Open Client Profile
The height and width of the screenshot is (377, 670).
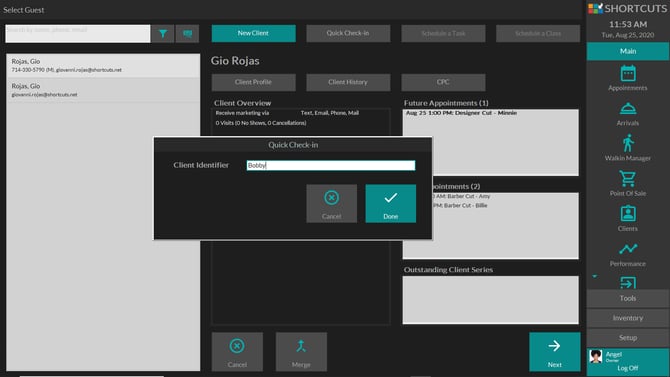point(253,82)
